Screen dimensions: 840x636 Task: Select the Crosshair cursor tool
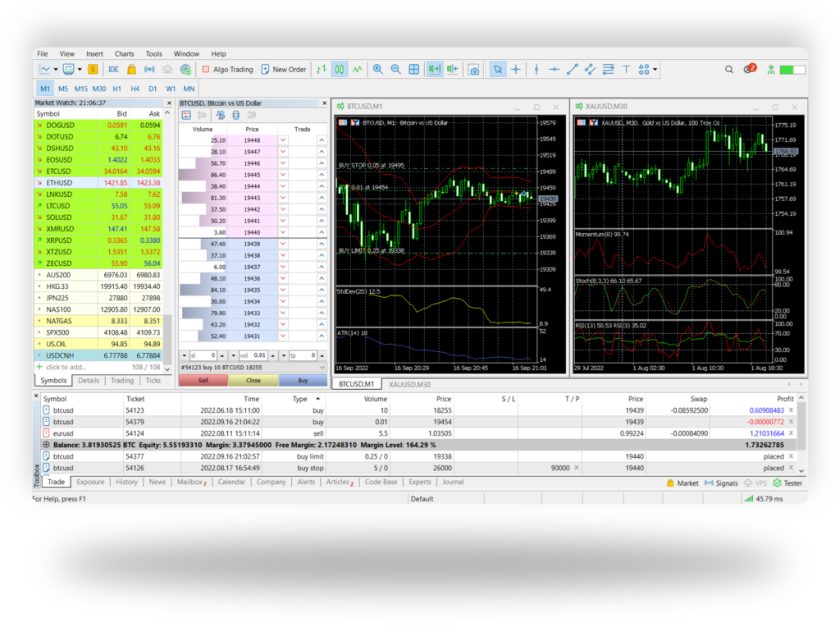(516, 70)
